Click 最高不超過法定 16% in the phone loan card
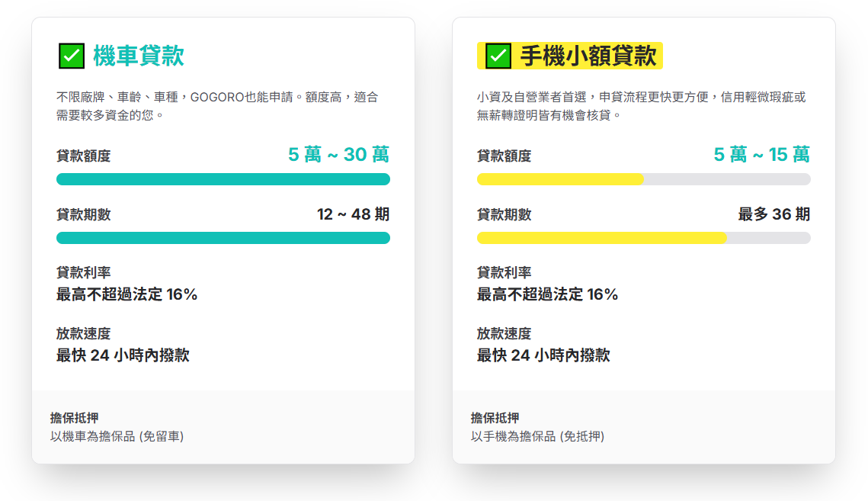Image resolution: width=868 pixels, height=501 pixels. pos(547,294)
